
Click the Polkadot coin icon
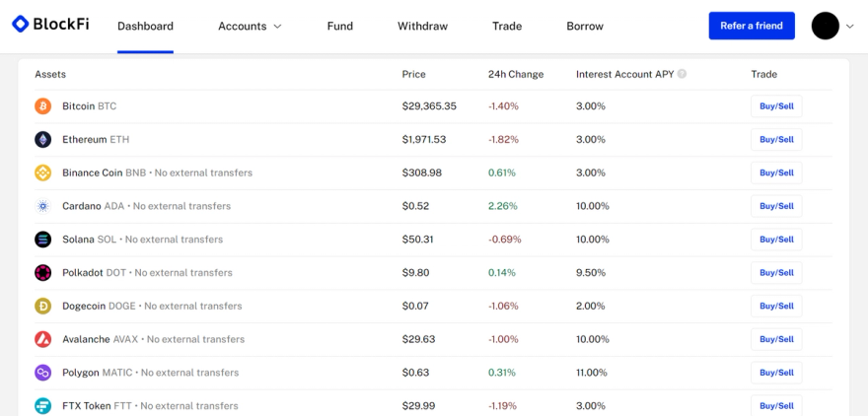click(43, 273)
